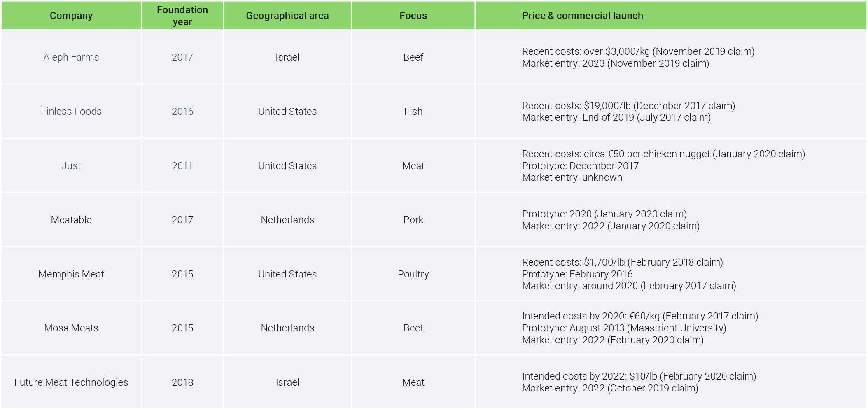This screenshot has width=868, height=410.
Task: Click the Just company link
Action: 71,166
